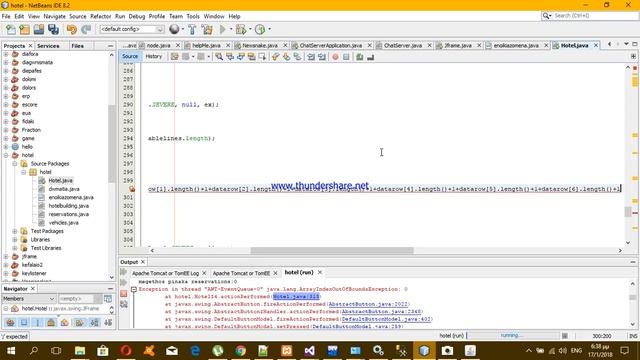The height and width of the screenshot is (360, 640).
Task: Click Clean and Build Project icon
Action: tap(207, 29)
